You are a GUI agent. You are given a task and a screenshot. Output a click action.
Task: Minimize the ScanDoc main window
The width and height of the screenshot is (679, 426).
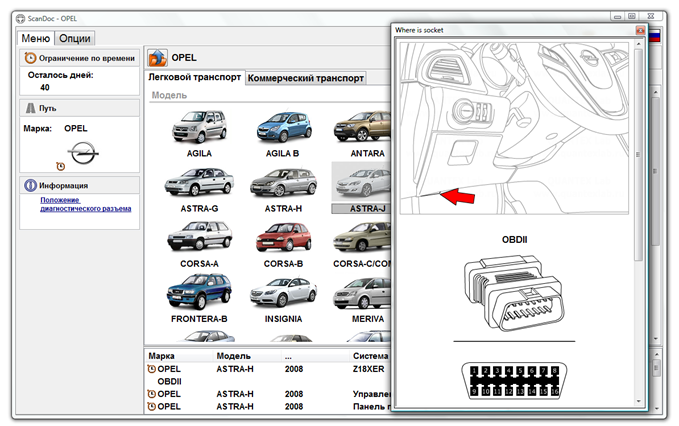[x=618, y=16]
